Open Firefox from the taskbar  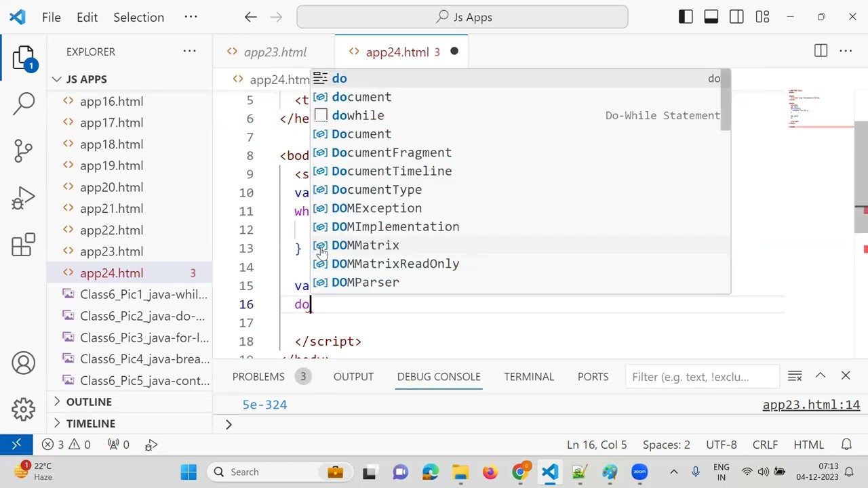pyautogui.click(x=490, y=472)
